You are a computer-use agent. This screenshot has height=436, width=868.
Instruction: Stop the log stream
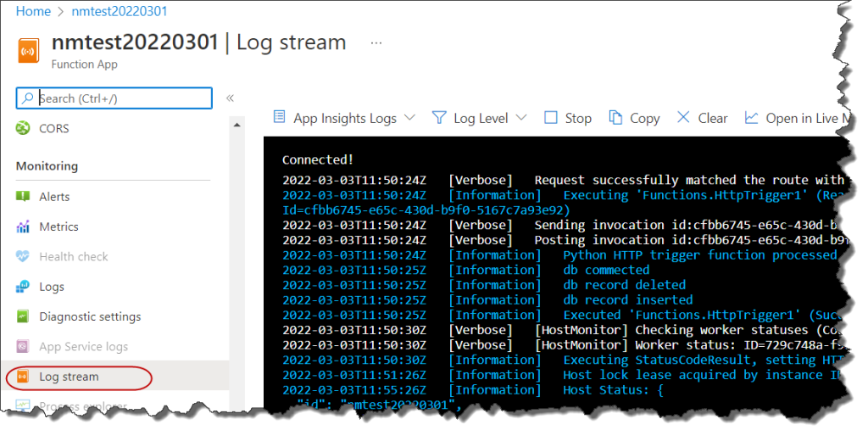[568, 118]
